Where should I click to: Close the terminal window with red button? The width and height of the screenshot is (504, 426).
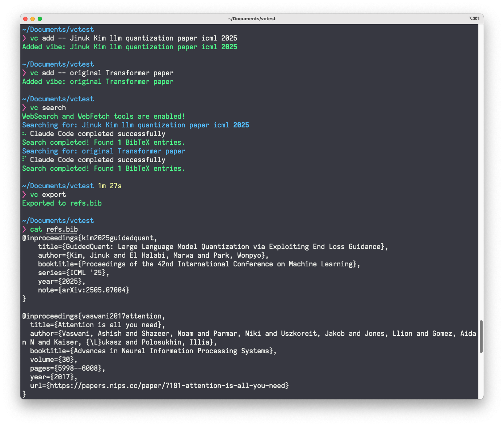[25, 19]
